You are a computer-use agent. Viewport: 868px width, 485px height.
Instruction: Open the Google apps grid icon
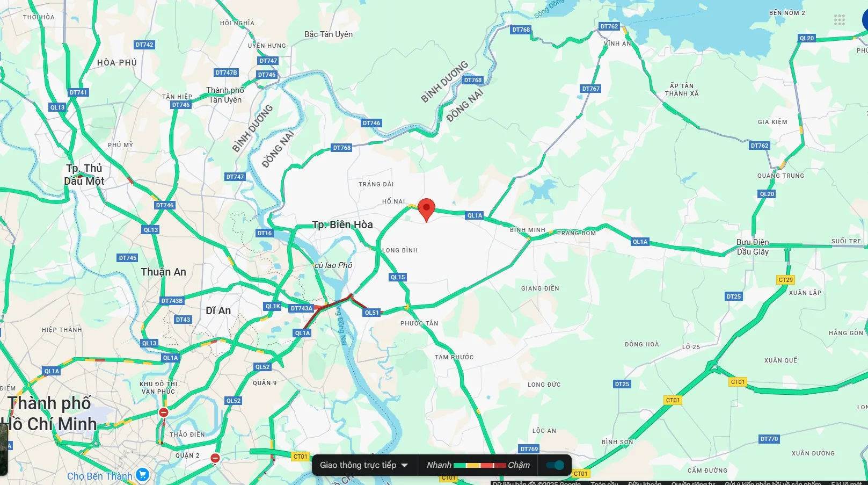(x=840, y=20)
